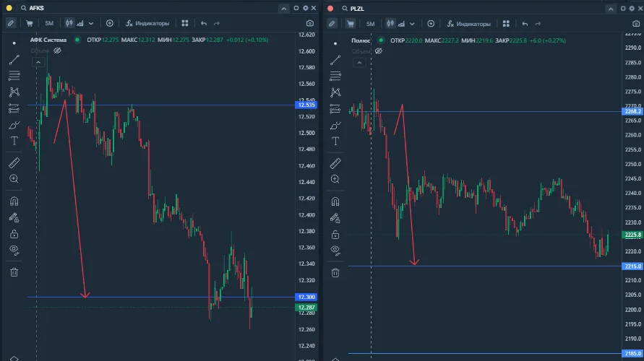Toggle volume indicator visibility in AFKS legend
644x361 pixels.
[x=58, y=51]
